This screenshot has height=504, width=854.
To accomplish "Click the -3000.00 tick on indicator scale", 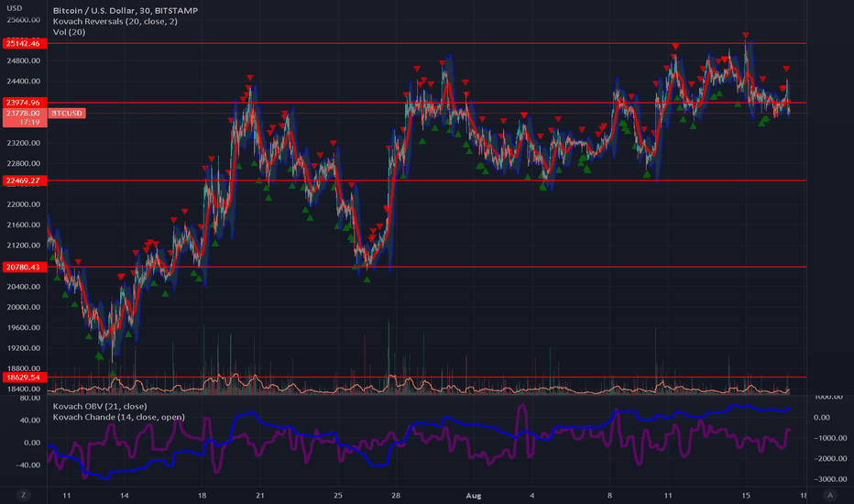I will (830, 479).
